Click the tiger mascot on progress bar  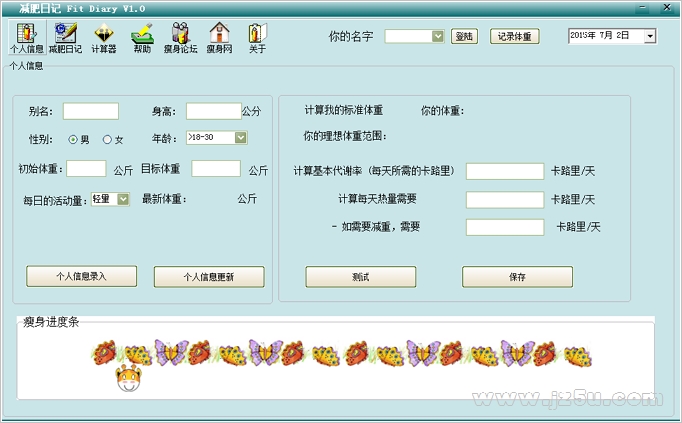point(129,378)
